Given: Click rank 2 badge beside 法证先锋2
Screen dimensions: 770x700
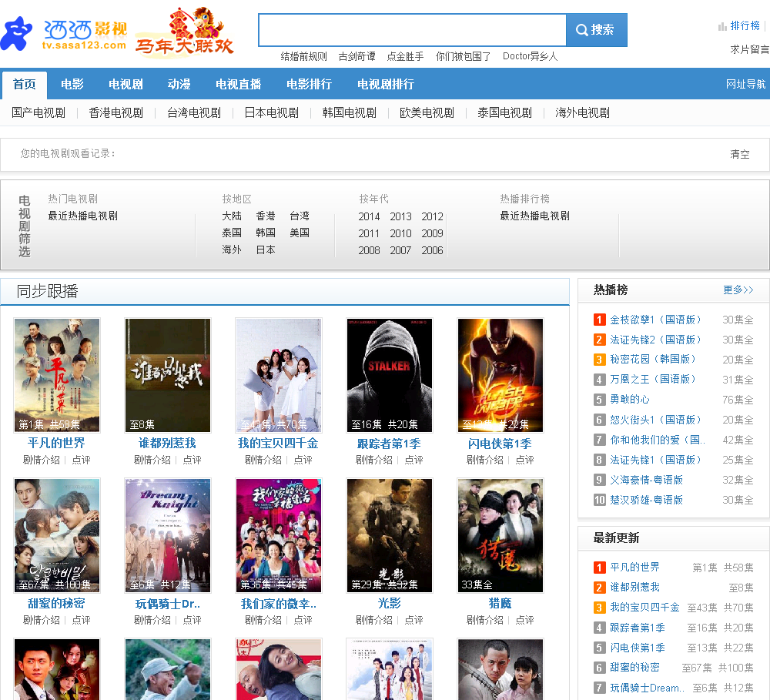Looking at the screenshot, I should [x=599, y=340].
